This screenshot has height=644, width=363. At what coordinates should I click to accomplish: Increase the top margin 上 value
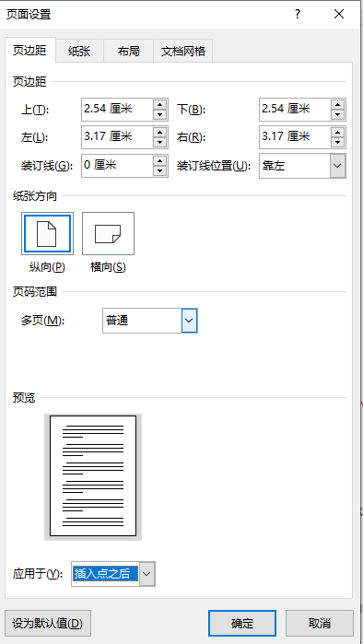tap(160, 104)
